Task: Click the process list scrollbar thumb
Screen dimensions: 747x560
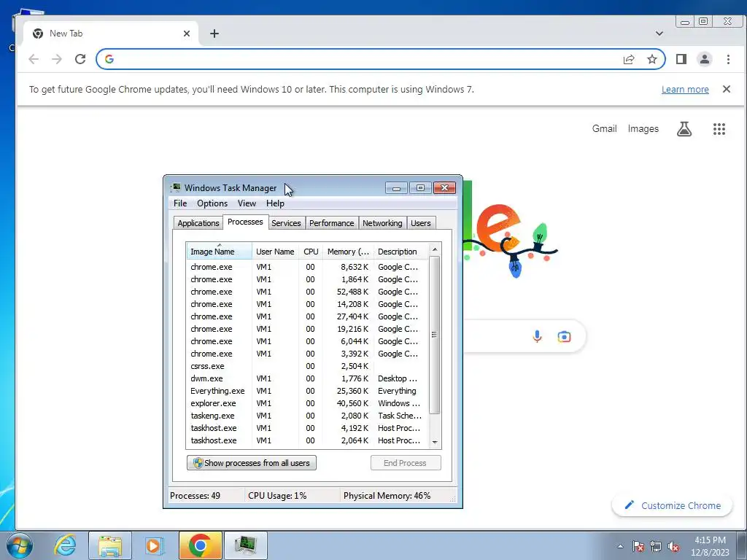Action: coord(435,335)
